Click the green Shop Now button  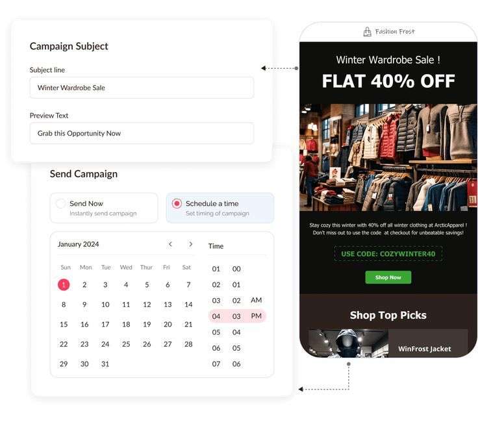[388, 277]
